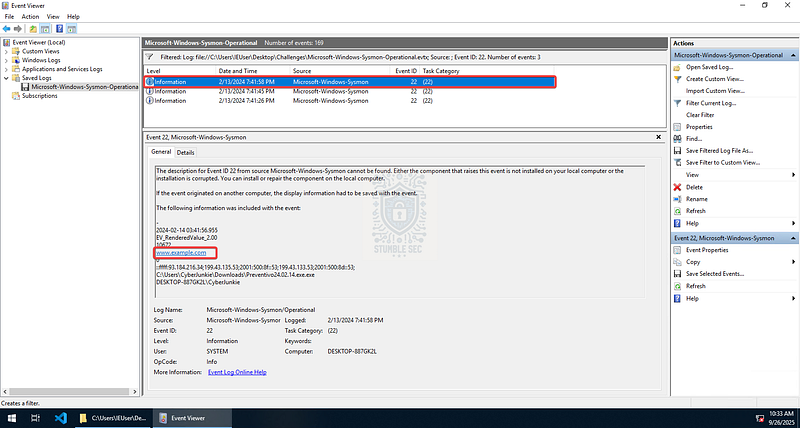Screen dimensions: 800x428
Task: Click the DESKTOP-887GK2L computer value
Action: 352,351
